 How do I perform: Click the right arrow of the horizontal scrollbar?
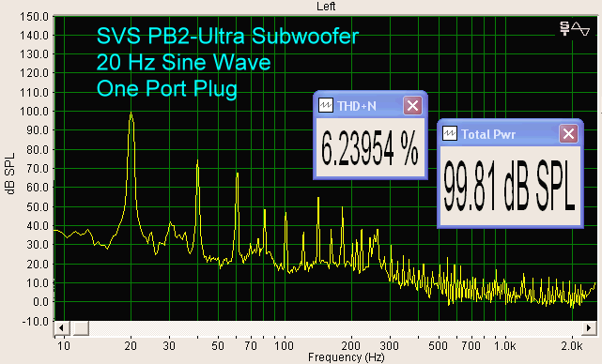589,328
